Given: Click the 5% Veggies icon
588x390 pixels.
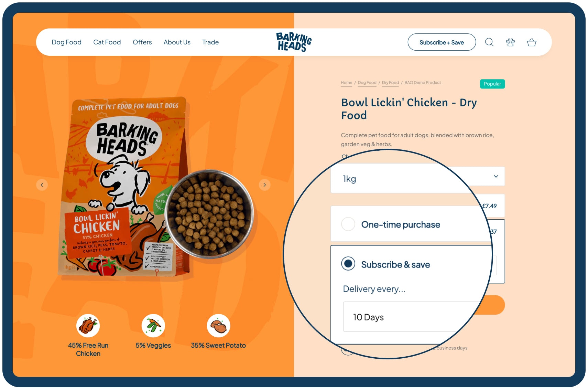Looking at the screenshot, I should 153,326.
